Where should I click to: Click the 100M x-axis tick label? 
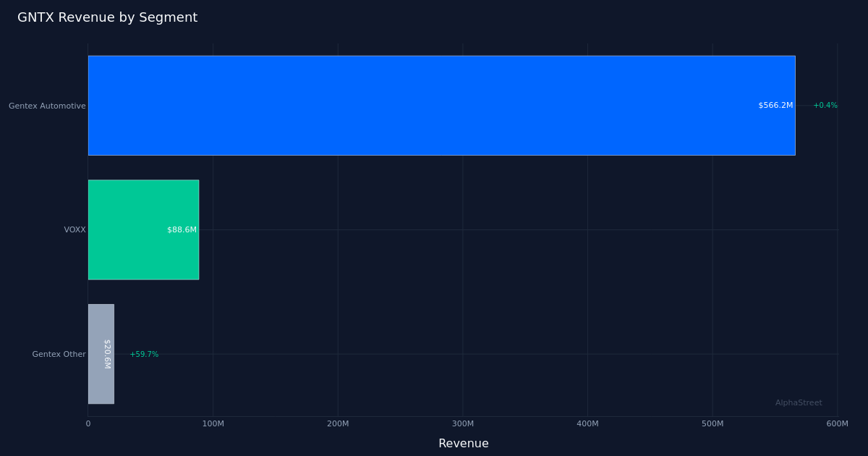[x=213, y=424]
